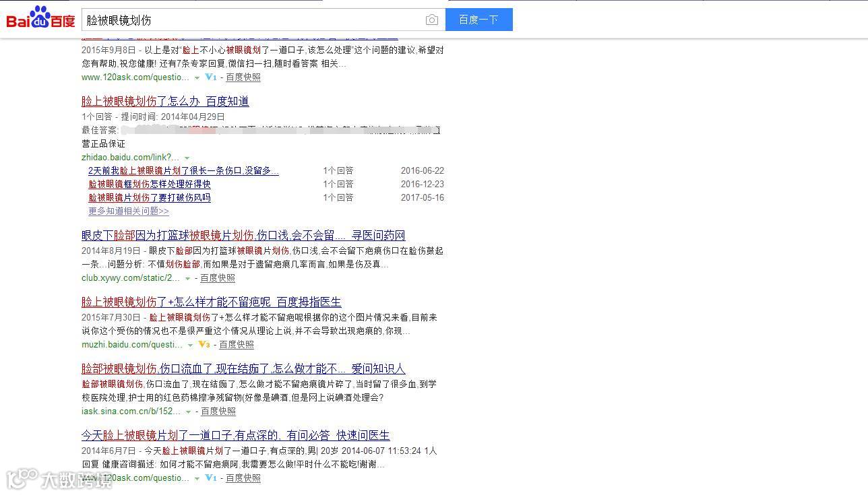
Task: Click 1个回答 in the 2016-12-23 row
Action: coord(338,184)
